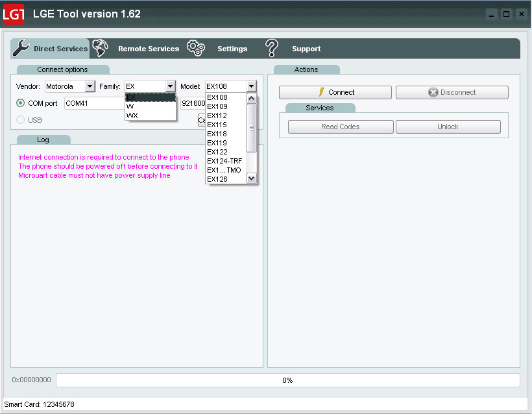Viewport: 532px width, 414px height.
Task: Click the globe icon of Remote Services
Action: (100, 48)
